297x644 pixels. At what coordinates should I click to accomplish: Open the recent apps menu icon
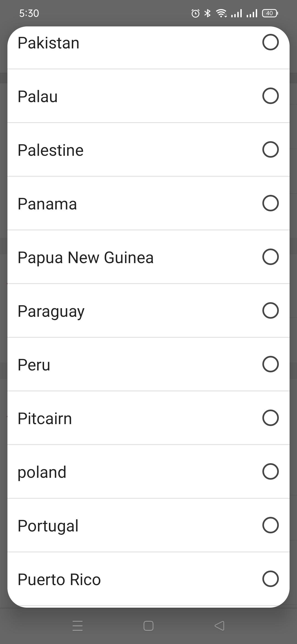pos(78,626)
